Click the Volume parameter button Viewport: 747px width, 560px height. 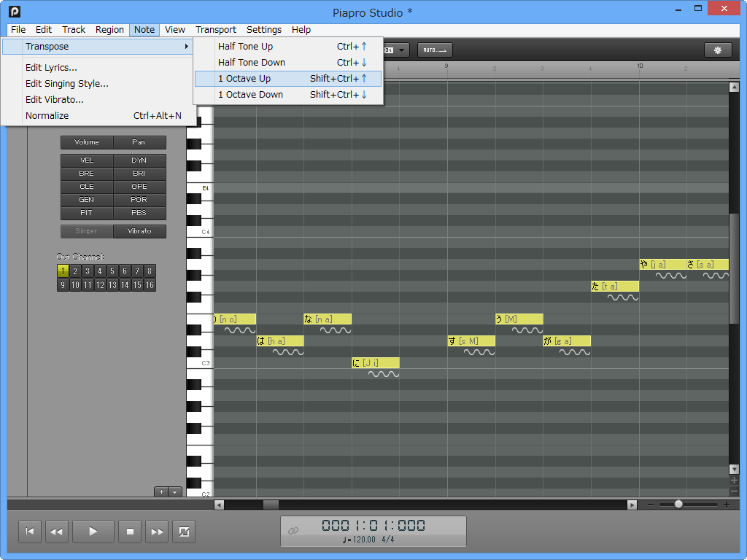tap(87, 142)
